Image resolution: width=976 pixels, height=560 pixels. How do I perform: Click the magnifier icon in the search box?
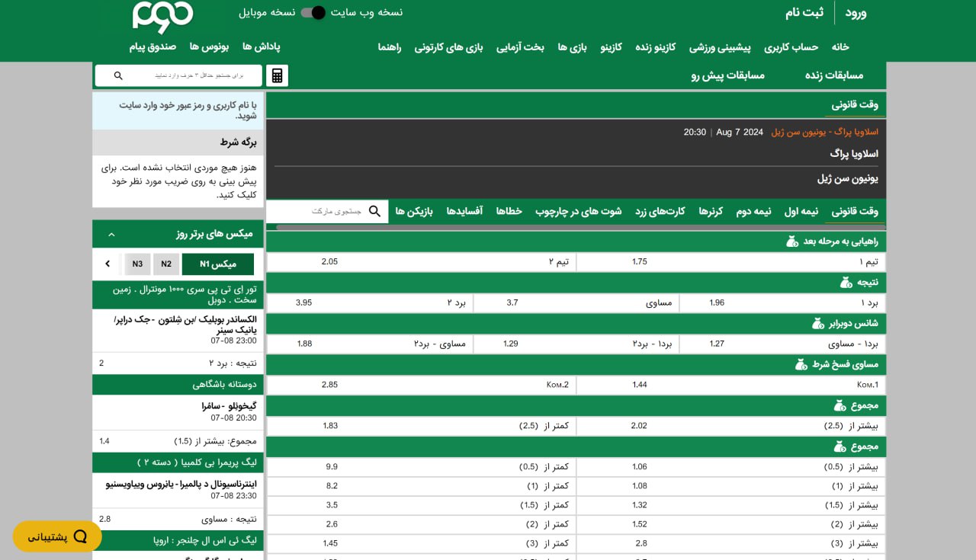[x=118, y=75]
